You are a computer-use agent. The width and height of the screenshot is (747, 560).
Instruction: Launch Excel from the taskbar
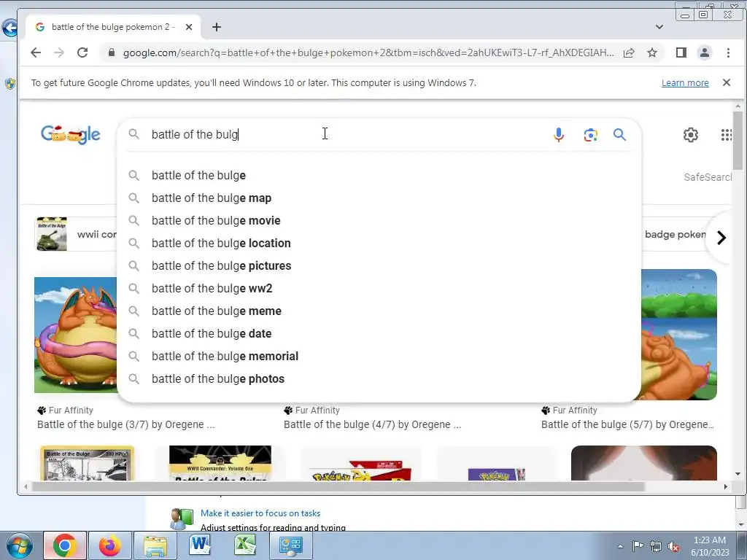coord(244,545)
